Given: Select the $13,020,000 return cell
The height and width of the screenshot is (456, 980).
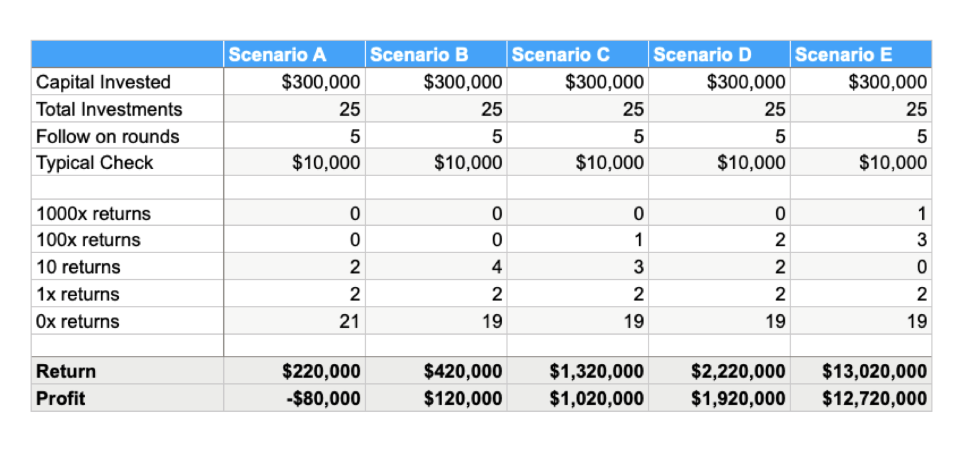Looking at the screenshot, I should 874,371.
